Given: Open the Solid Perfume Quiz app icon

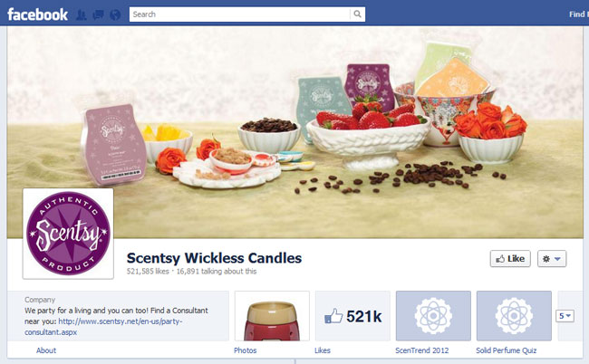Looking at the screenshot, I should tap(514, 316).
